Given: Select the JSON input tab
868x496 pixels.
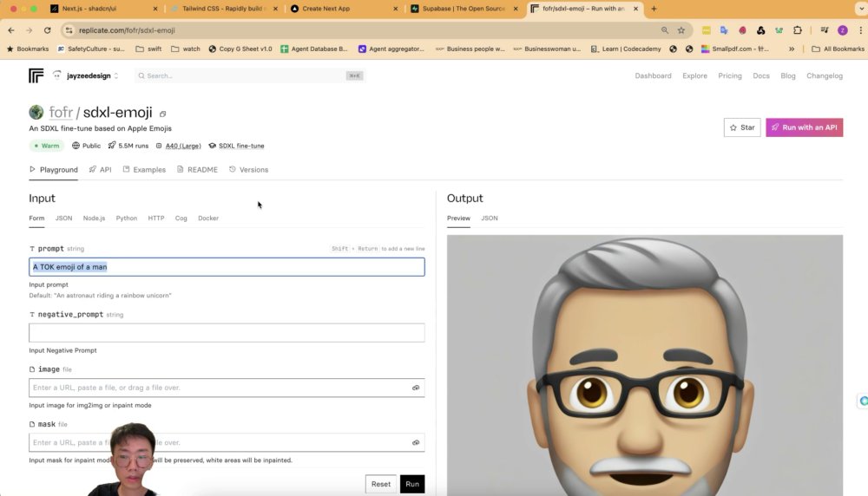Looking at the screenshot, I should coord(63,218).
